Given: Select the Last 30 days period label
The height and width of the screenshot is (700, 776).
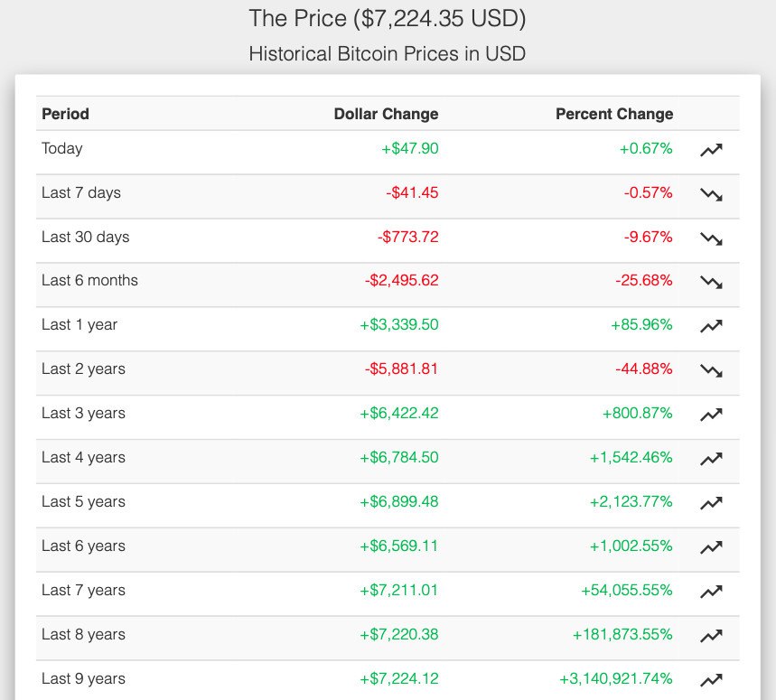Looking at the screenshot, I should (x=86, y=237).
